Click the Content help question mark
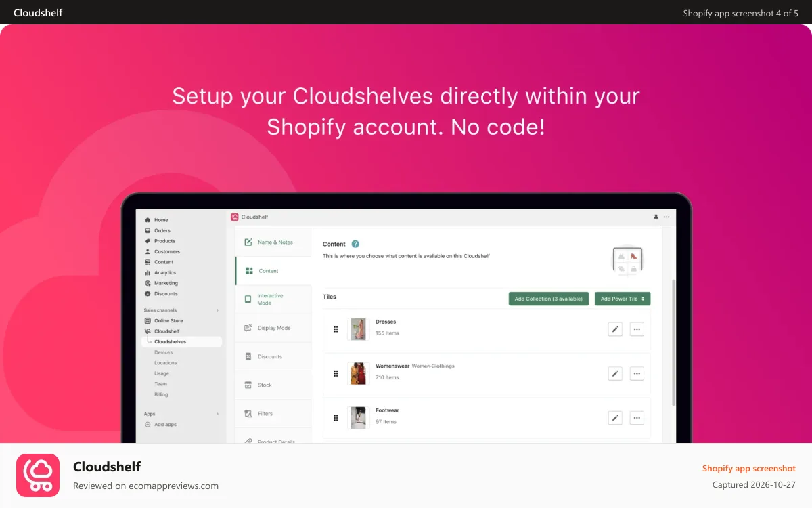This screenshot has width=812, height=508. [355, 244]
